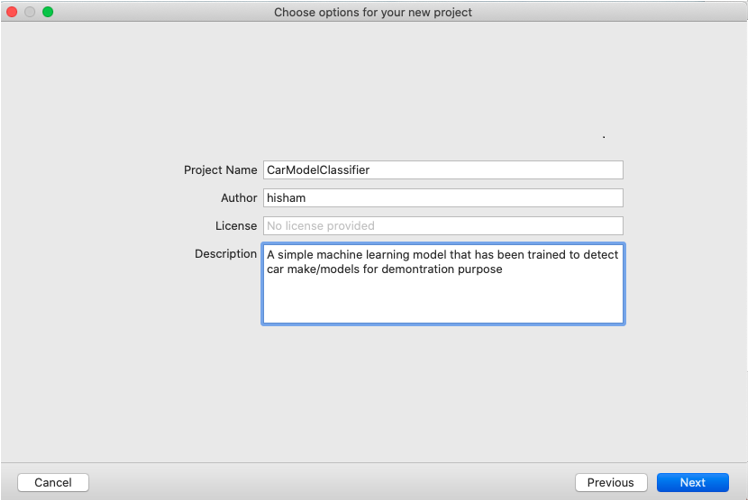Click the word "purpose" ending the Description
This screenshot has width=750, height=501.
(x=477, y=269)
